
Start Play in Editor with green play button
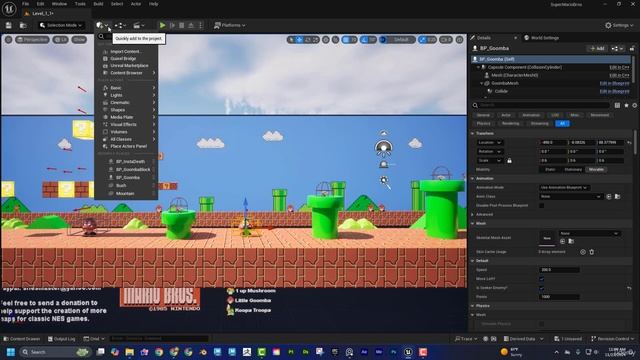coord(162,25)
